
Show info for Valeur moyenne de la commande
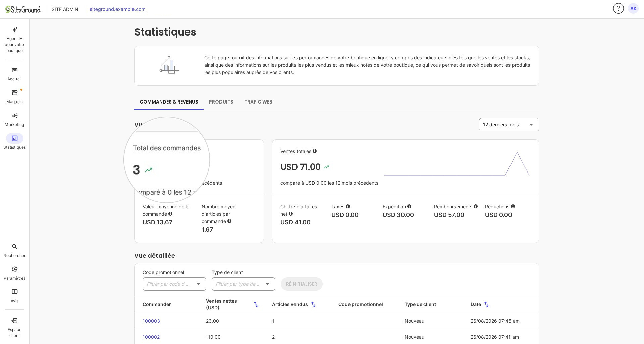coord(170,214)
